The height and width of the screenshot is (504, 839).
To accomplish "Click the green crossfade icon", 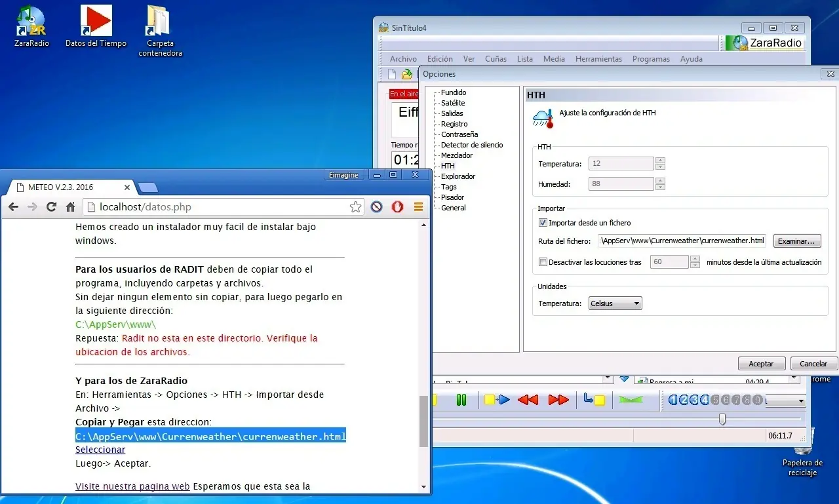I will tap(631, 400).
